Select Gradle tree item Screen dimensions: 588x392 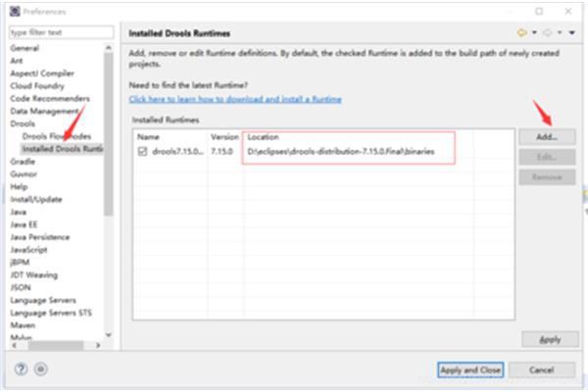click(23, 162)
